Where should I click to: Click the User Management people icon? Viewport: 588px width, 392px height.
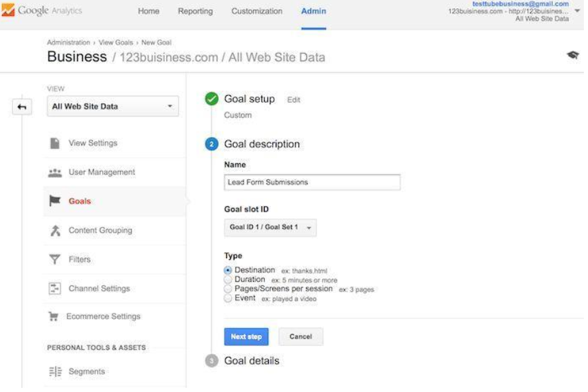click(x=55, y=172)
